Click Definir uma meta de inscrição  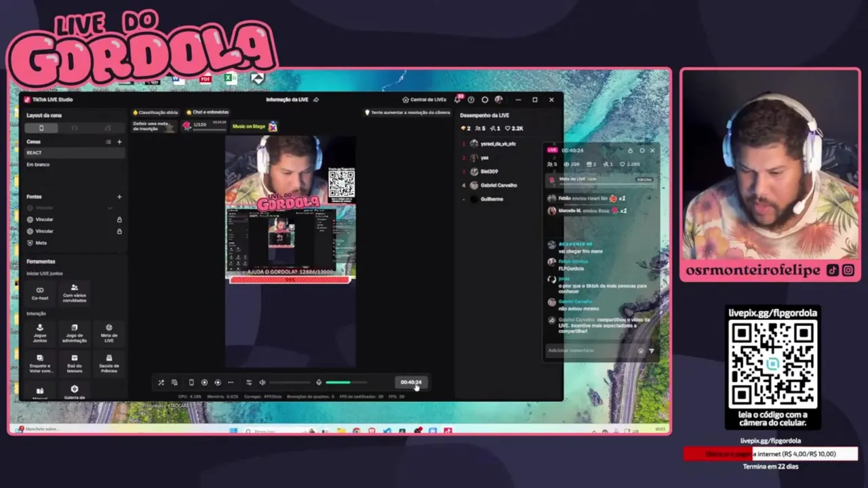153,126
